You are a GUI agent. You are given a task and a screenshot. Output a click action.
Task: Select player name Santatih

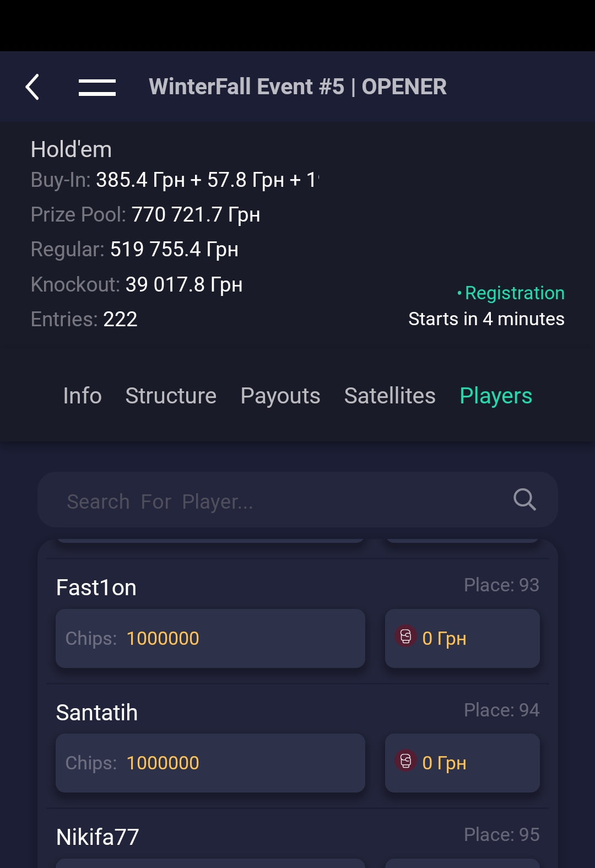pos(97,713)
